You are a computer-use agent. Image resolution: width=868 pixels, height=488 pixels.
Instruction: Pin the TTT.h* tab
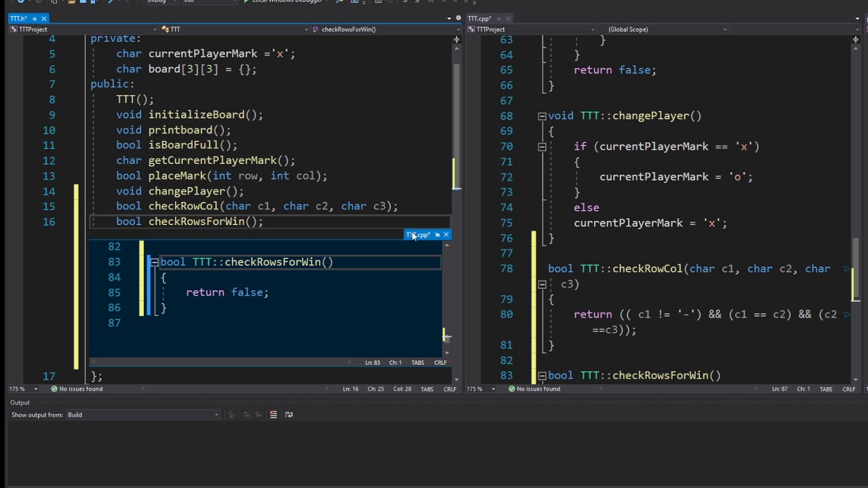[x=35, y=18]
